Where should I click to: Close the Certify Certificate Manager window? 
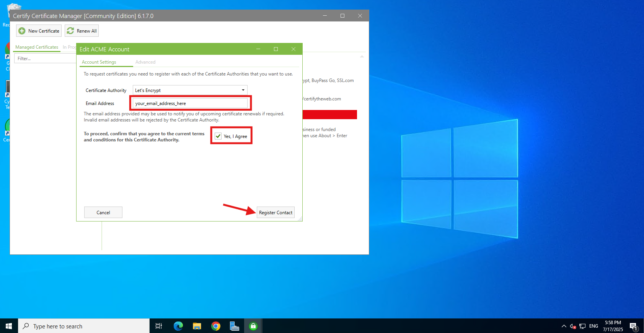(x=360, y=16)
